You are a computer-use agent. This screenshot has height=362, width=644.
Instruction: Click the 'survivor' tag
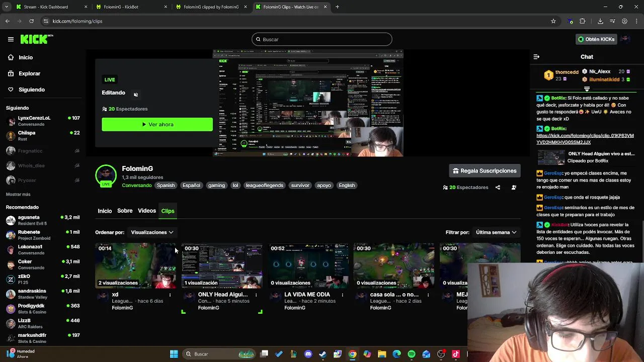tap(300, 186)
